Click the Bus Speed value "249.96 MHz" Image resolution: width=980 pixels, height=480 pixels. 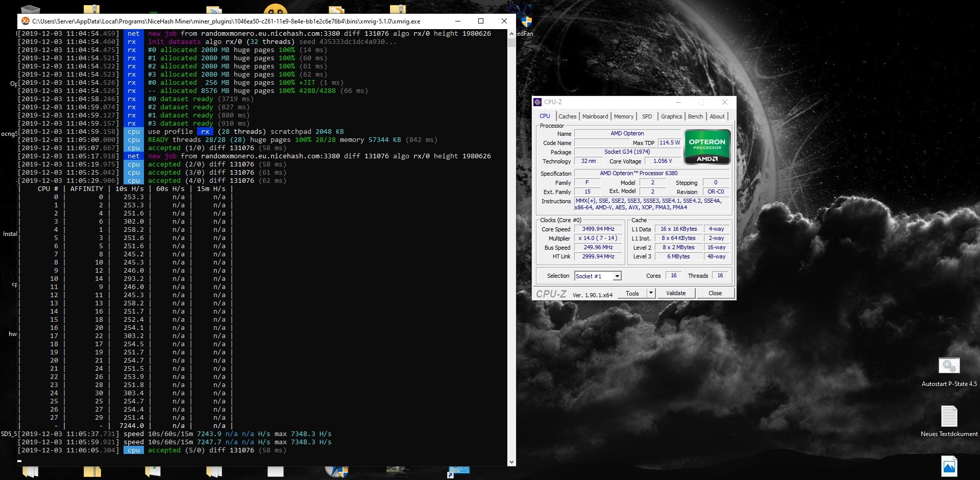coord(598,247)
